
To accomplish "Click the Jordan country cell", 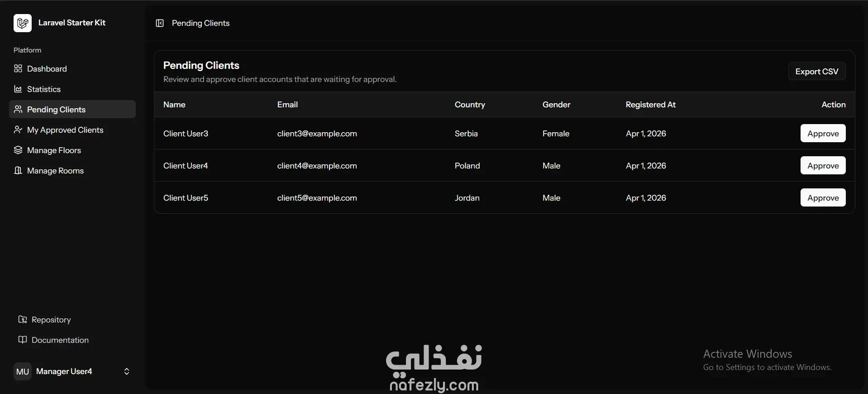I will 467,198.
